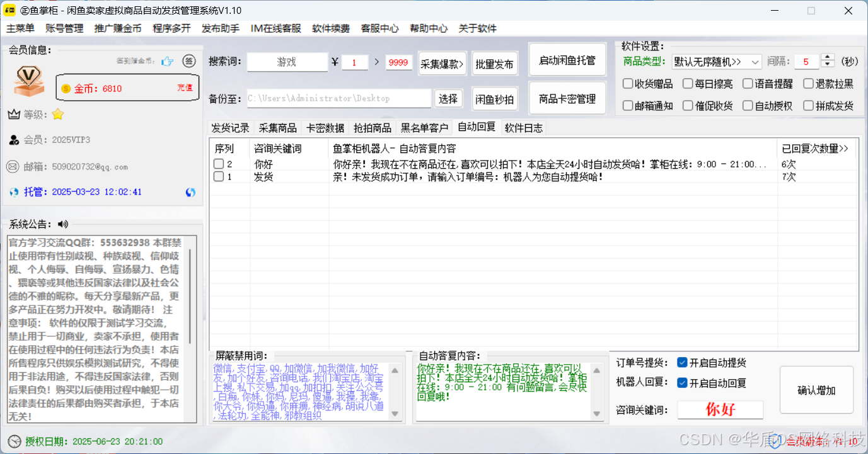The width and height of the screenshot is (868, 454).
Task: Click the 备份至 path field
Action: (x=339, y=98)
